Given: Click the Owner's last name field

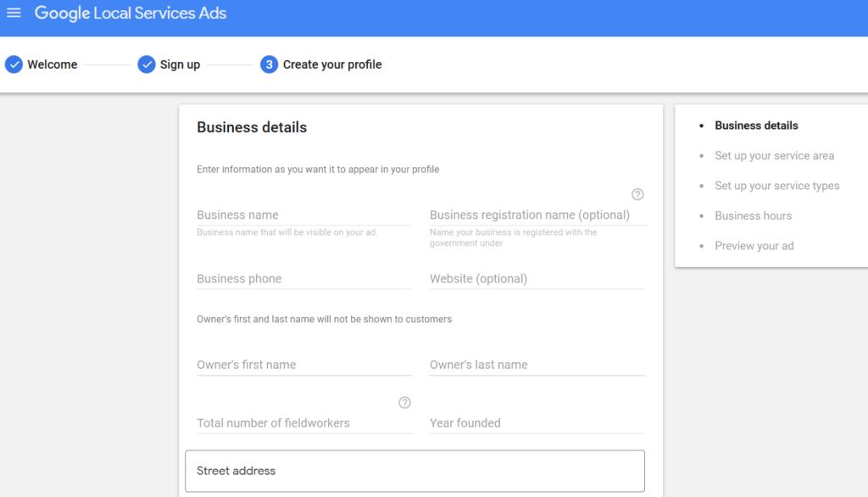Looking at the screenshot, I should (x=537, y=365).
